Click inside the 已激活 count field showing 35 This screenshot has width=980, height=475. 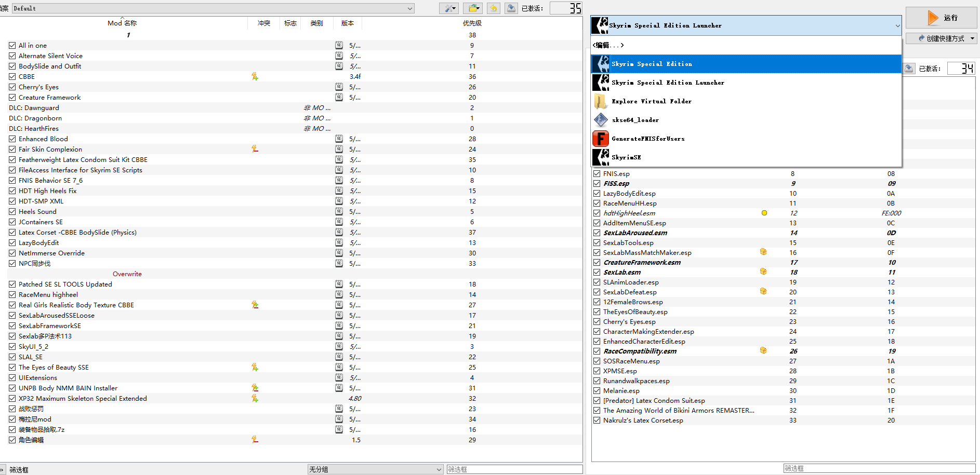tap(566, 8)
